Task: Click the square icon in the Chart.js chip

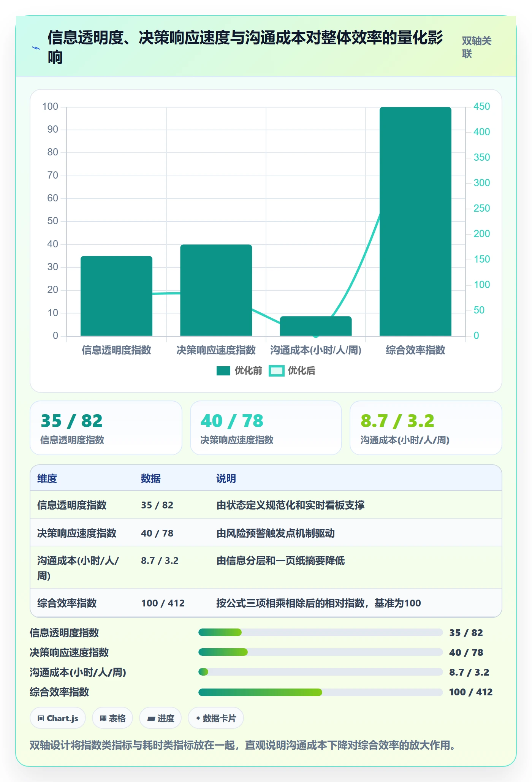Action: pyautogui.click(x=41, y=719)
